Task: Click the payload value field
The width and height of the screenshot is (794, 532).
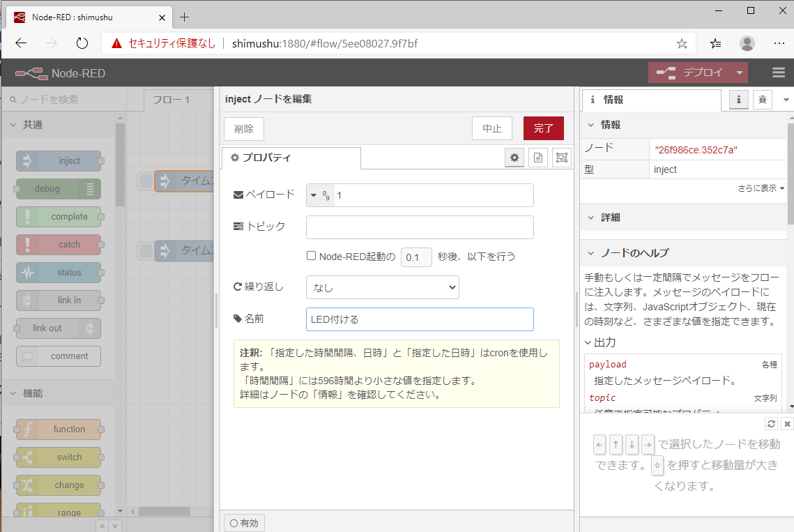Action: click(434, 195)
